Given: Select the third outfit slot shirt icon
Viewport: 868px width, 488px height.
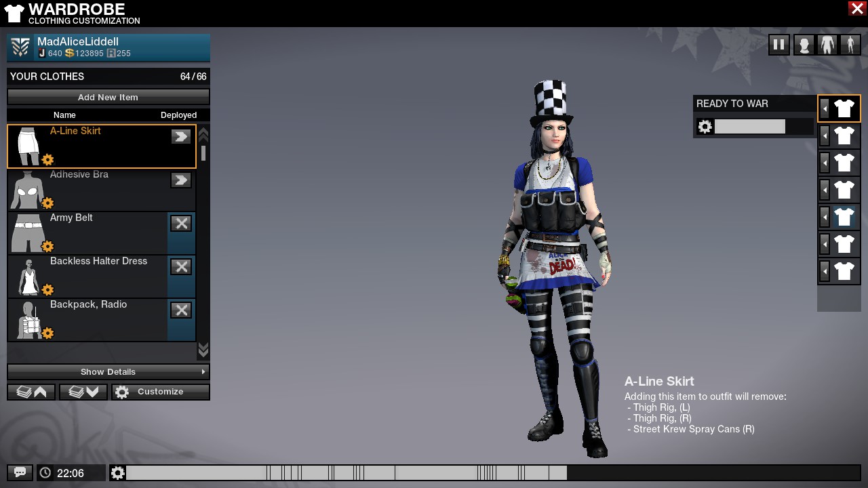Looking at the screenshot, I should pos(844,163).
